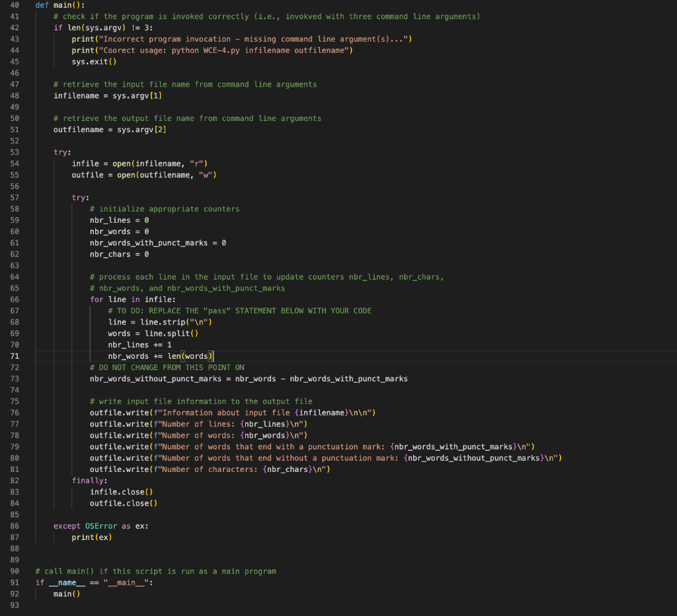Click line number 40 in the gutter
This screenshot has height=616, width=677.
coord(15,5)
